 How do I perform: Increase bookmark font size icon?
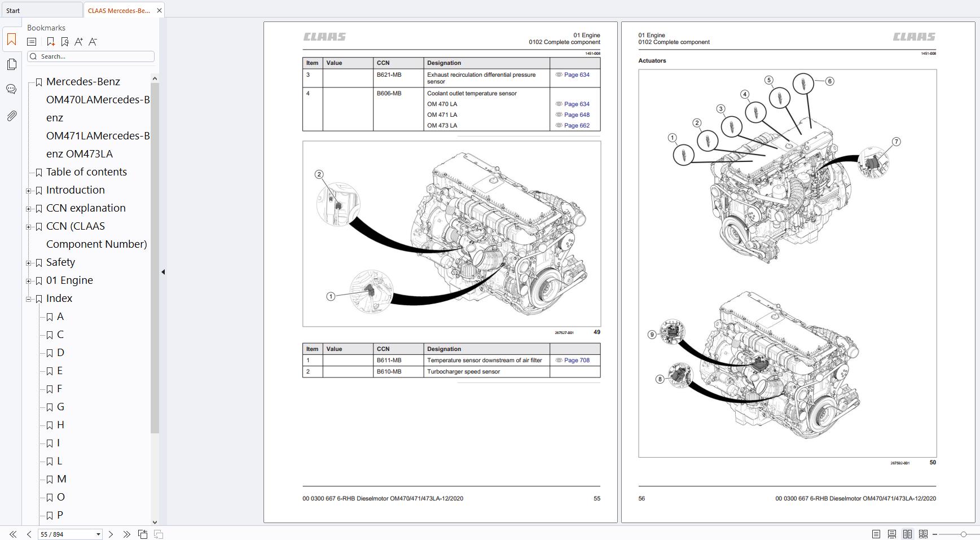click(78, 42)
